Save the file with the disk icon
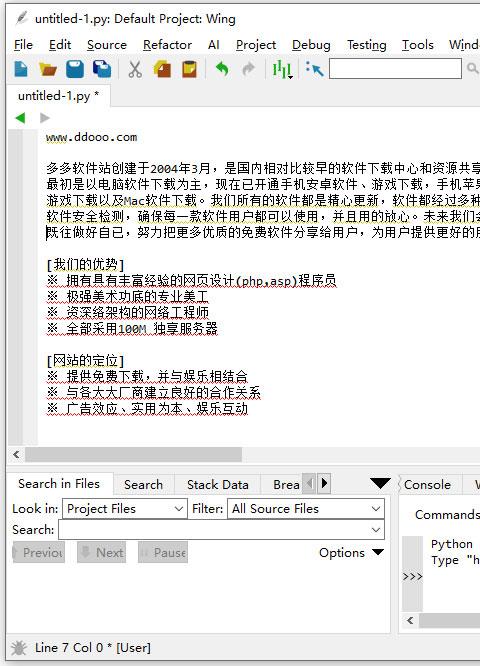Image resolution: width=480 pixels, height=666 pixels. pyautogui.click(x=75, y=69)
